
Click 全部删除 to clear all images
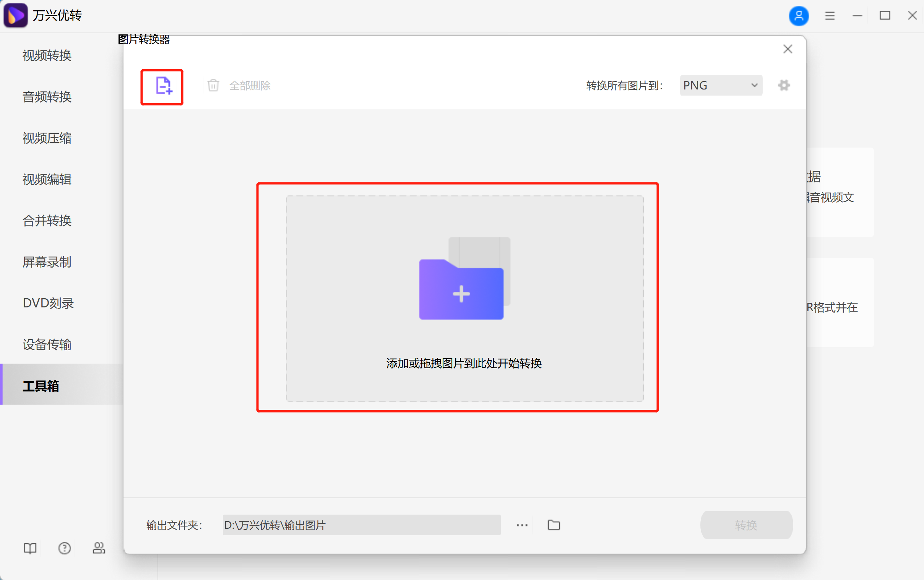250,85
